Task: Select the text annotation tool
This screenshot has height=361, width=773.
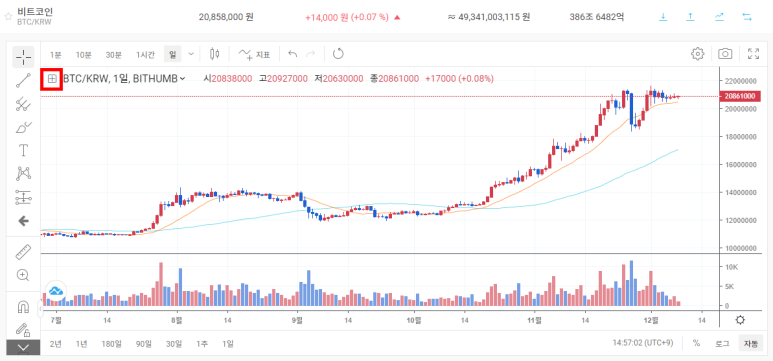Action: pos(23,150)
